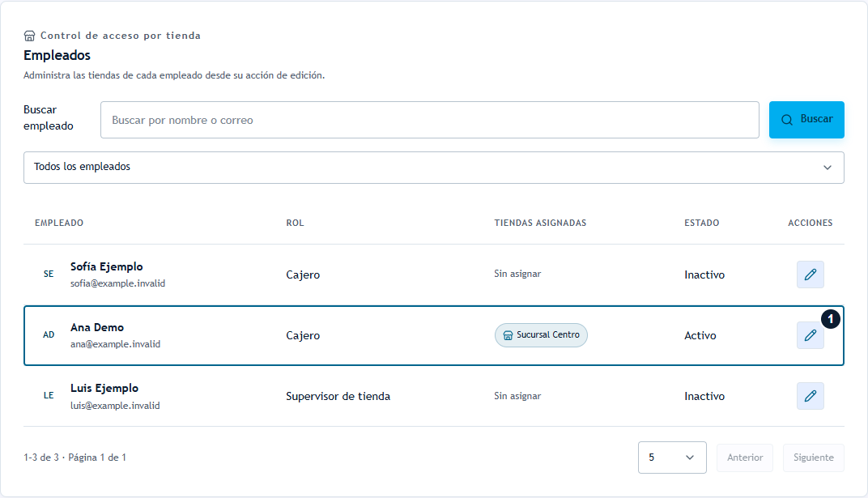This screenshot has width=868, height=498.
Task: Click 'Sin asignar' in Sofía Ejemplo's row
Action: click(x=517, y=274)
